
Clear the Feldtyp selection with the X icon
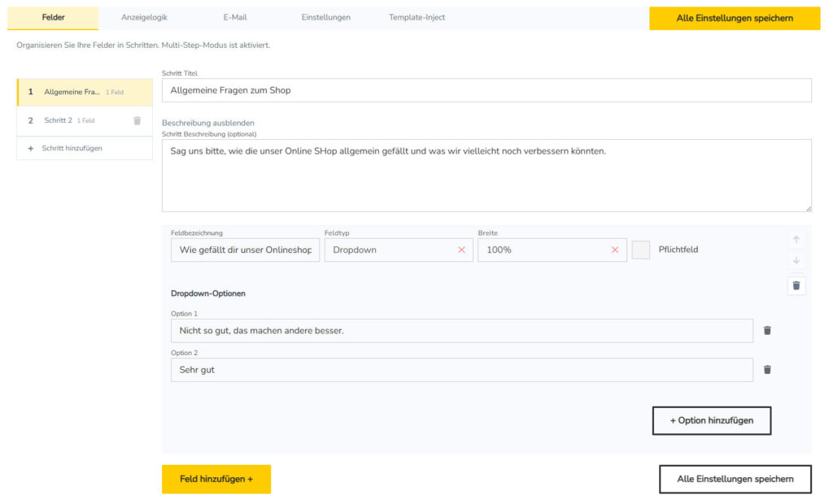click(463, 250)
